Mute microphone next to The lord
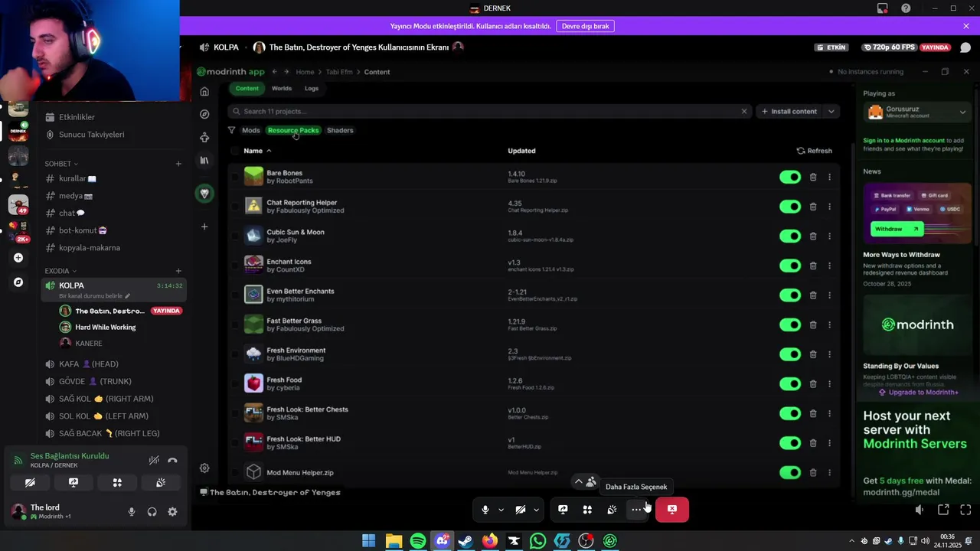The width and height of the screenshot is (980, 551). click(132, 512)
